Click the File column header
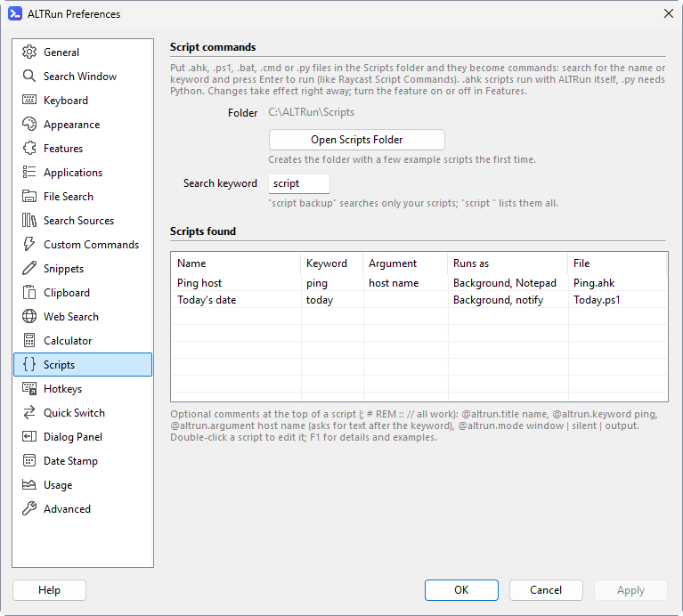The height and width of the screenshot is (616, 683). pyautogui.click(x=617, y=263)
